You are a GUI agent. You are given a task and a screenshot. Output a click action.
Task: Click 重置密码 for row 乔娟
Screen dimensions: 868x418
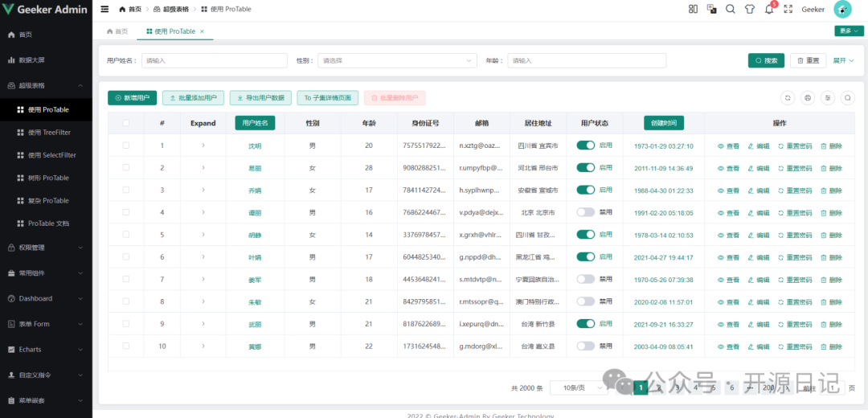795,191
